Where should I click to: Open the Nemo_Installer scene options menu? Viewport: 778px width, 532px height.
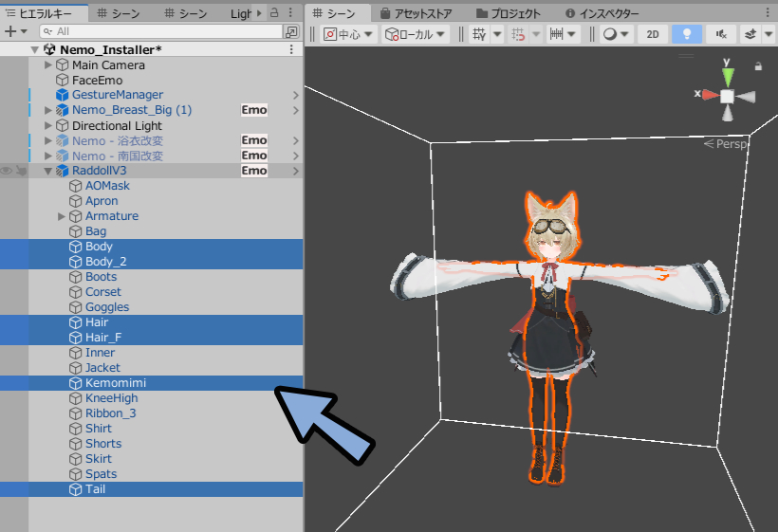tap(291, 49)
